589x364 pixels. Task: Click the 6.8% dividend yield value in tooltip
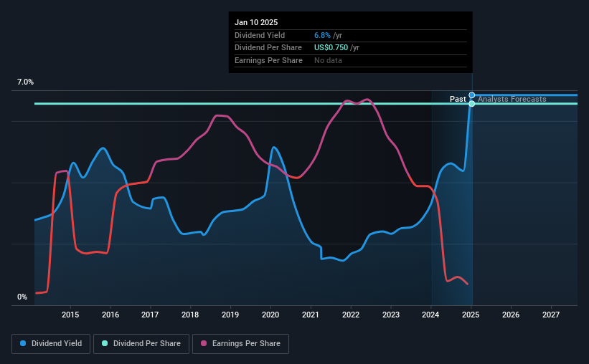[322, 35]
